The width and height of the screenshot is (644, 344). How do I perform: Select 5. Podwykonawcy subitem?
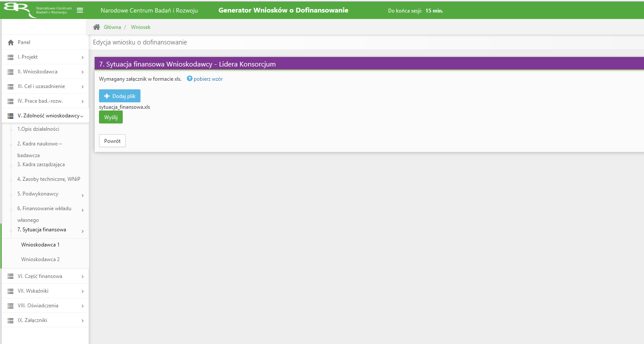click(38, 194)
